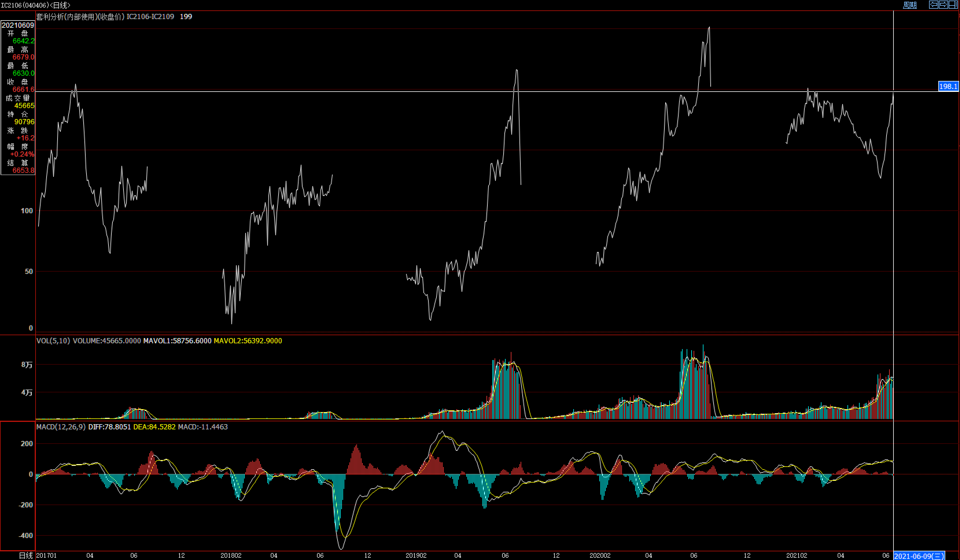
Task: Click the 198.1 price tag marker
Action: point(948,86)
